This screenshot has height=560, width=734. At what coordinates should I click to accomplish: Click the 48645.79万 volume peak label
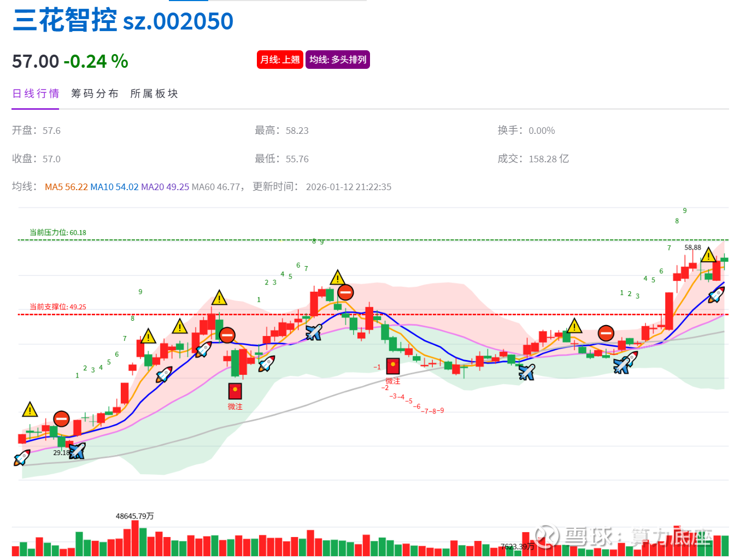click(134, 516)
